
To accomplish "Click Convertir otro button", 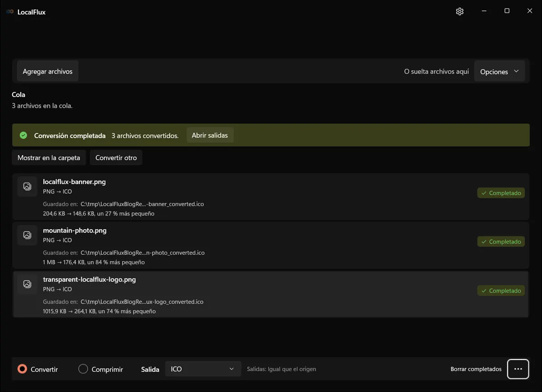I will (x=116, y=158).
